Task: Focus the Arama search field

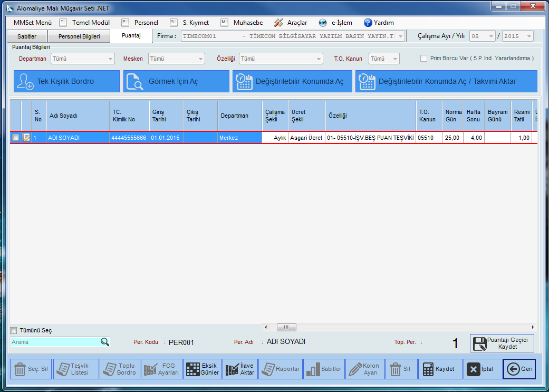Action: tap(56, 342)
